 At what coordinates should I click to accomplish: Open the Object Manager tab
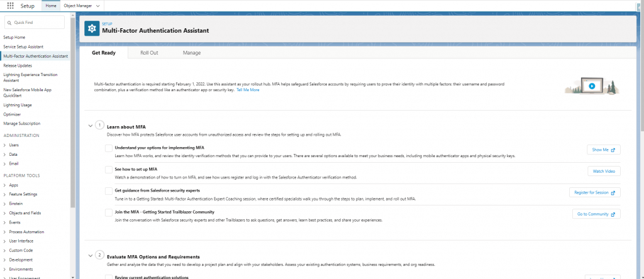point(77,6)
